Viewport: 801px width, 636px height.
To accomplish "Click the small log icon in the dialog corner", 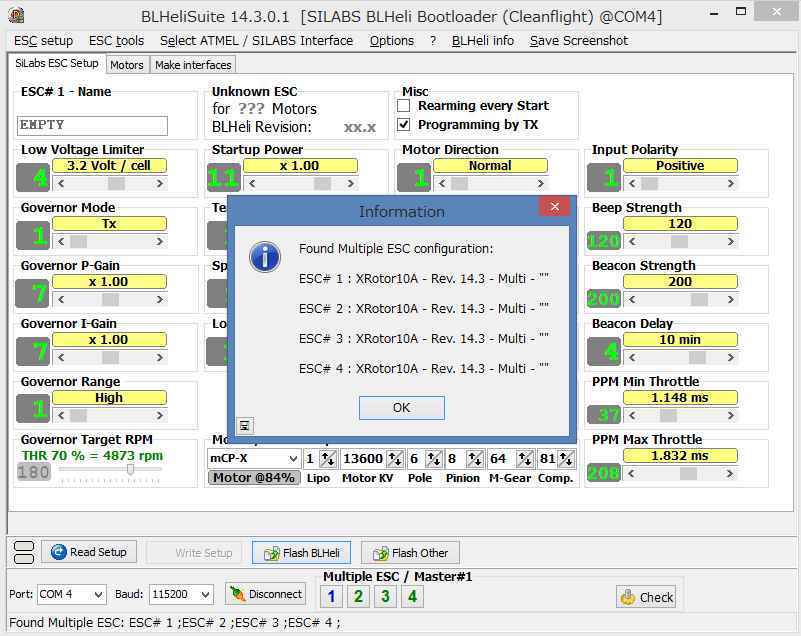I will pos(245,425).
